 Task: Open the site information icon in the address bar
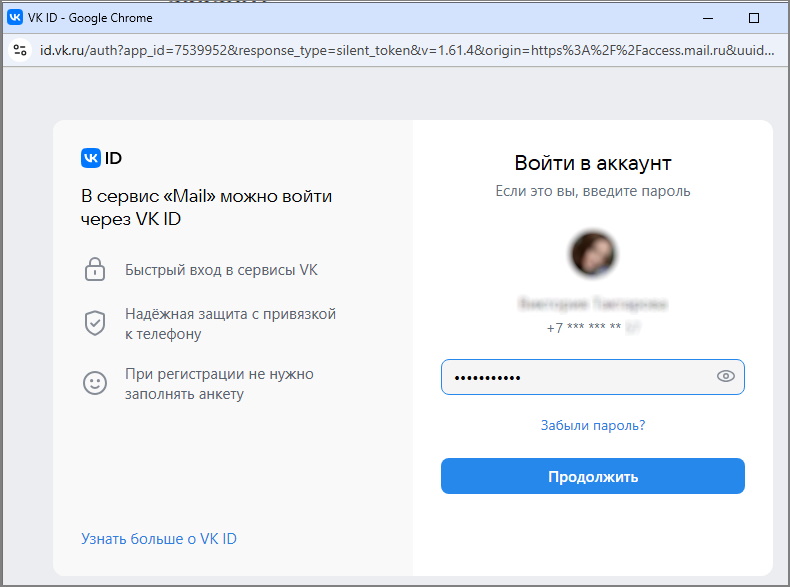(20, 50)
